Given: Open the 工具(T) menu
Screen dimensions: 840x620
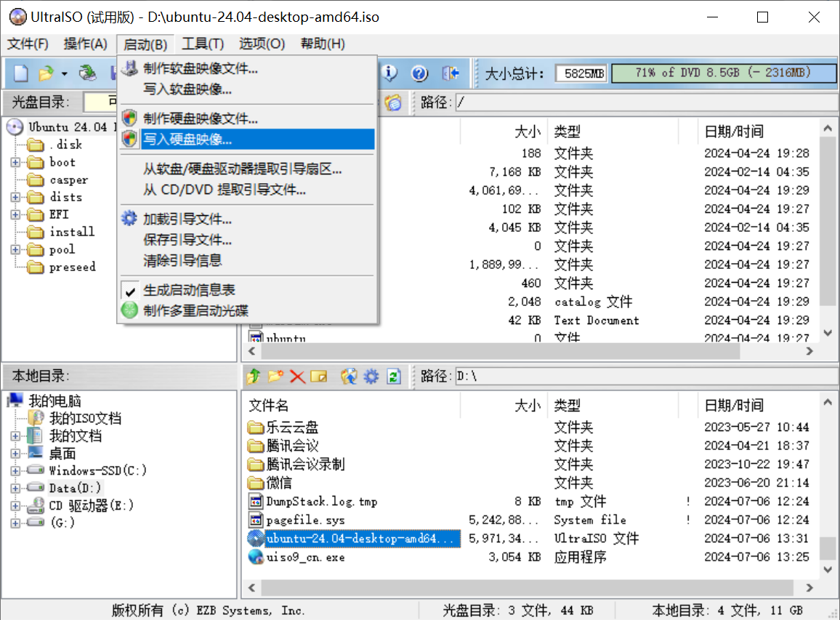Looking at the screenshot, I should 203,44.
